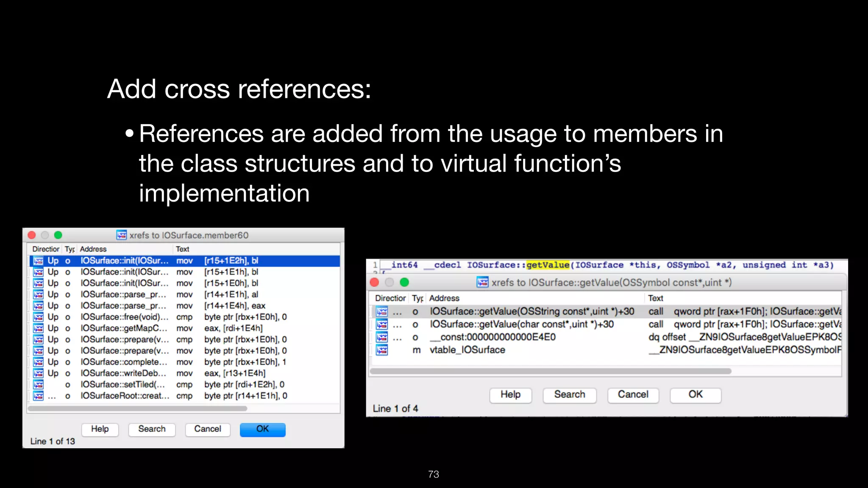Select IOSurface::setTiled cmp row
Image resolution: width=868 pixels, height=488 pixels.
[184, 385]
